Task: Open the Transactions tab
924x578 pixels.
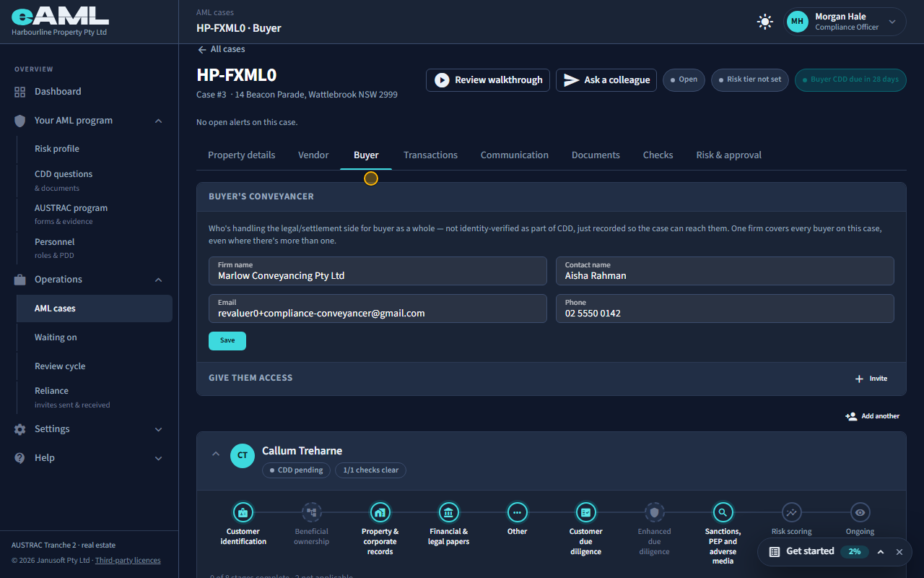Action: click(431, 155)
